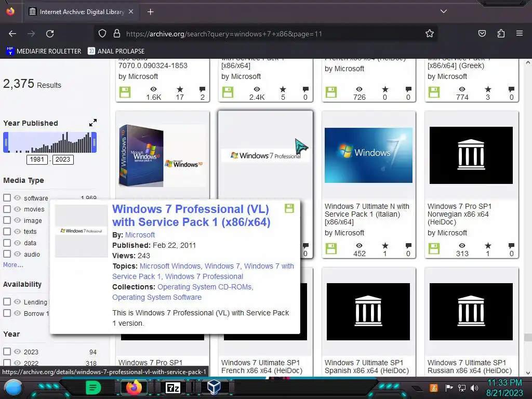Edit the 2023 end year field

tap(63, 159)
